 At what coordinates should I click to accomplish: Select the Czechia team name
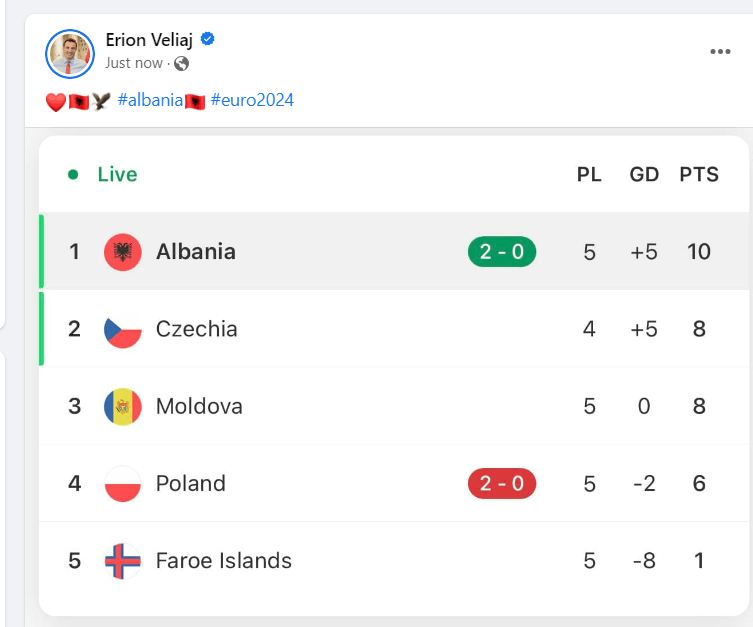click(x=197, y=329)
